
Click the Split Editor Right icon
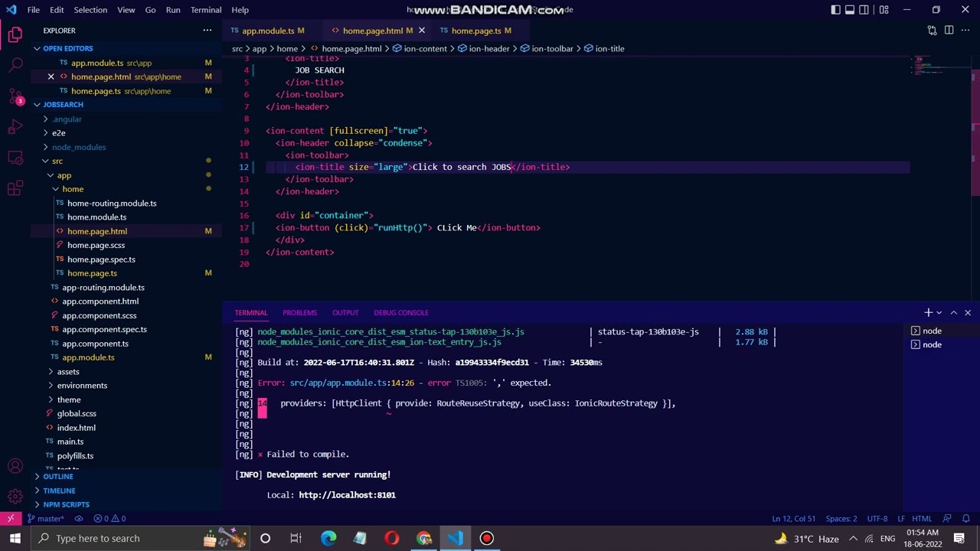949,31
